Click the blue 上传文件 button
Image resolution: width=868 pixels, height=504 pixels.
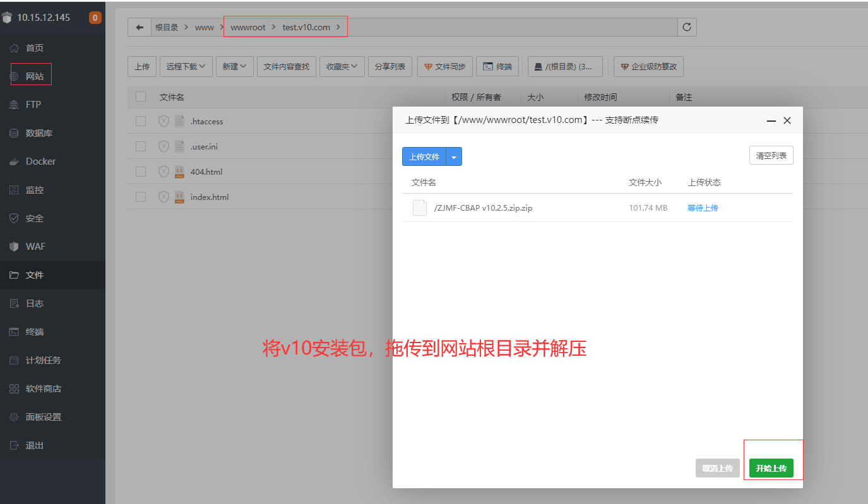(424, 156)
